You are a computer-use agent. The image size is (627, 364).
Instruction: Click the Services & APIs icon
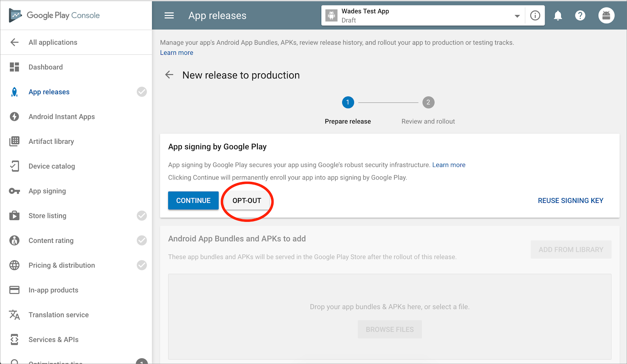14,339
